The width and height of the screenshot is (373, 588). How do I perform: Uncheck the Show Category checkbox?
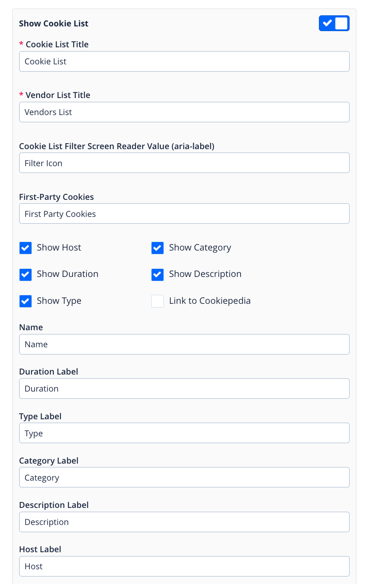tap(158, 248)
